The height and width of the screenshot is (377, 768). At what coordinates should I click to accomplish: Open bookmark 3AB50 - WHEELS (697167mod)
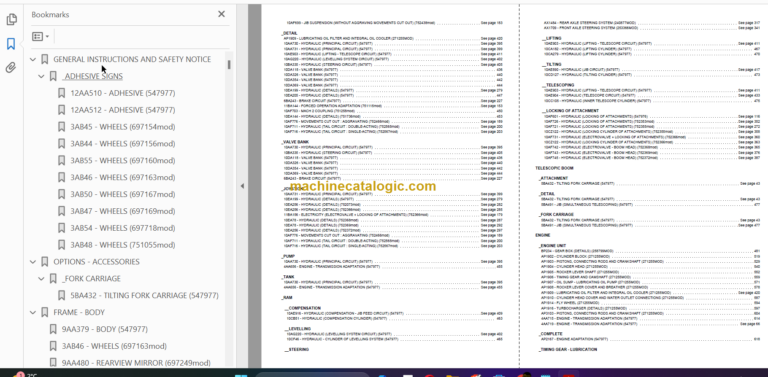coord(122,194)
